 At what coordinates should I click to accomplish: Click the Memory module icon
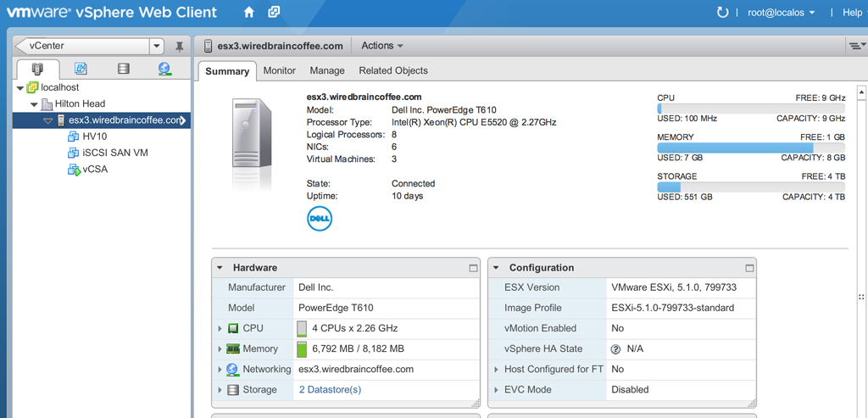point(233,349)
